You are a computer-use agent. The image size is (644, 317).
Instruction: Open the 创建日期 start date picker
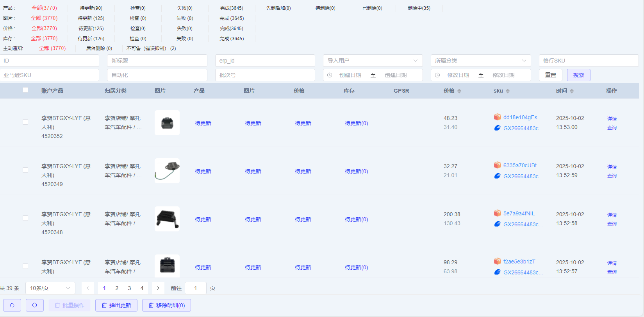[350, 75]
